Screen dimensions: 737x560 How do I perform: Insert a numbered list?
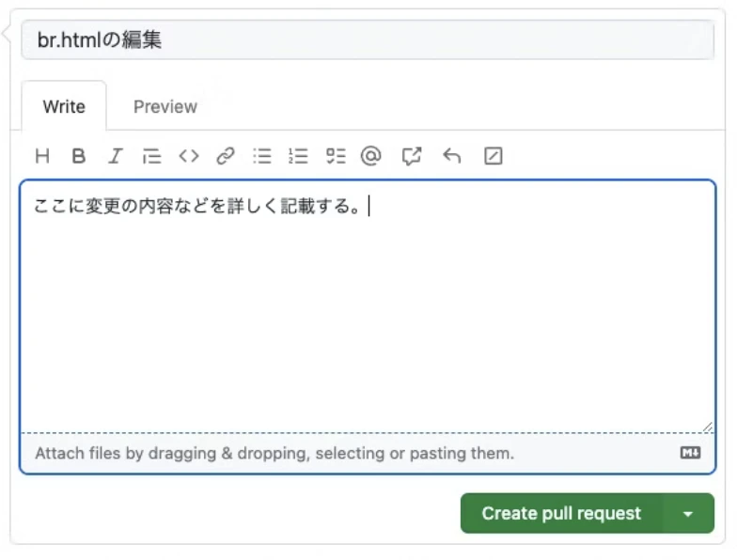click(x=299, y=156)
